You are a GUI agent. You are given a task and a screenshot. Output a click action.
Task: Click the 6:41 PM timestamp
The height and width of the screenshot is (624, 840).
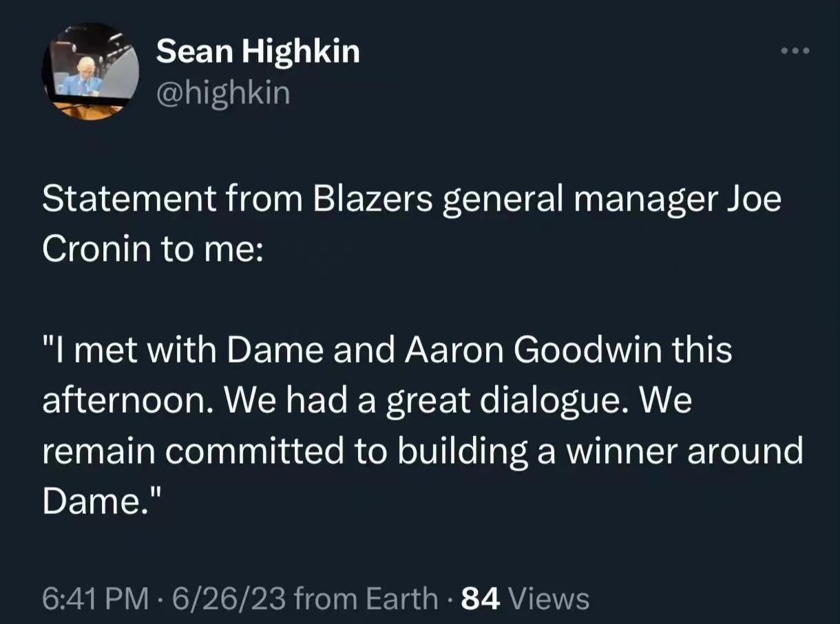(96, 598)
